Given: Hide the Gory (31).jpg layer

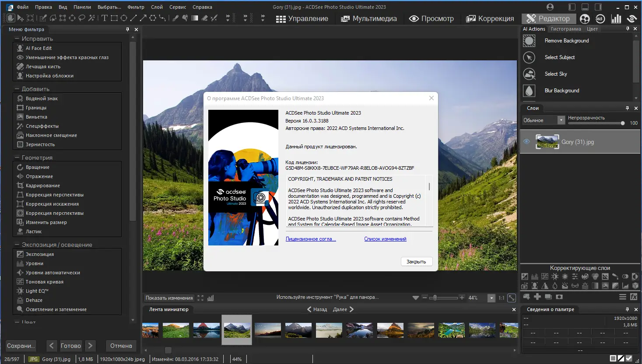Looking at the screenshot, I should [526, 142].
